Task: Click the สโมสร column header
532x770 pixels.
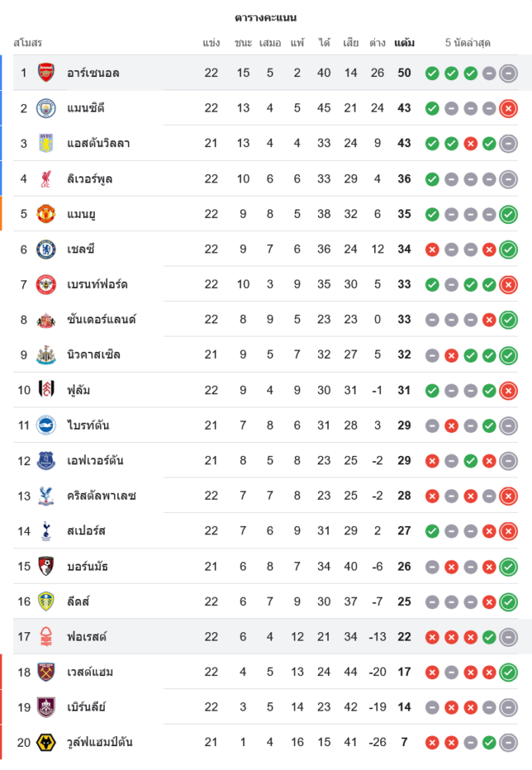Action: (x=28, y=43)
